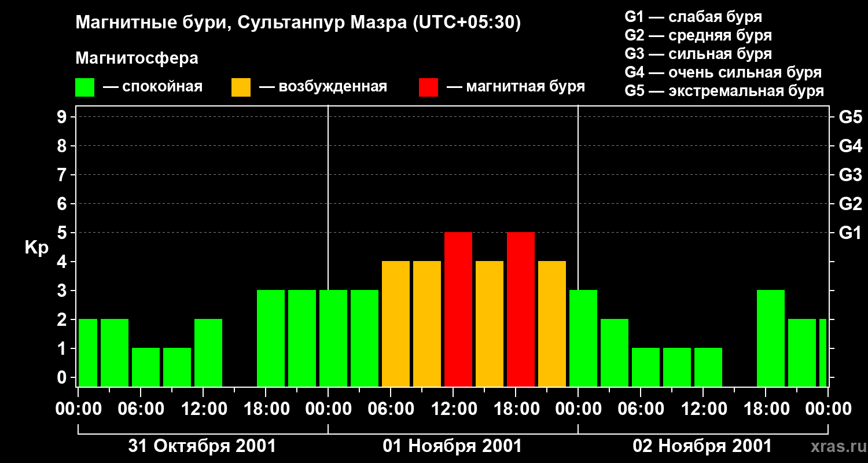
Task: Click the «12:00» time label above 31 Октября
Action: tap(203, 409)
